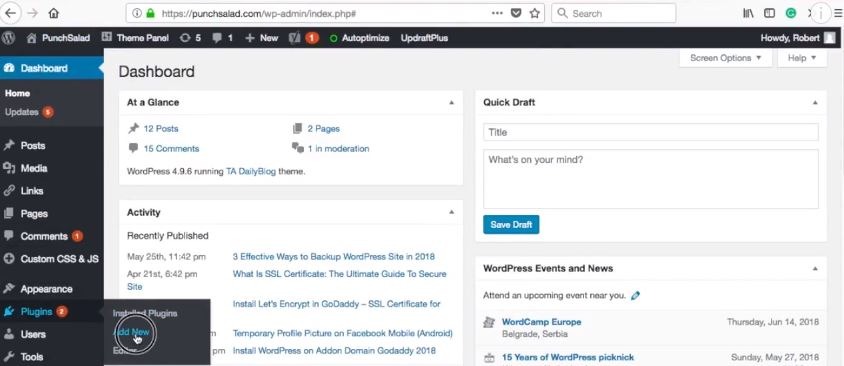Expand the Help dropdown tab
The width and height of the screenshot is (844, 366).
(802, 58)
